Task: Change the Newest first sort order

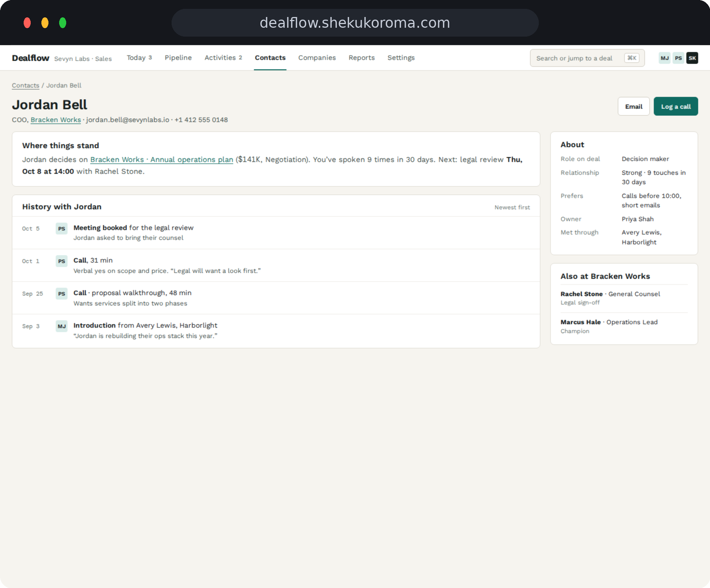Action: pos(512,207)
